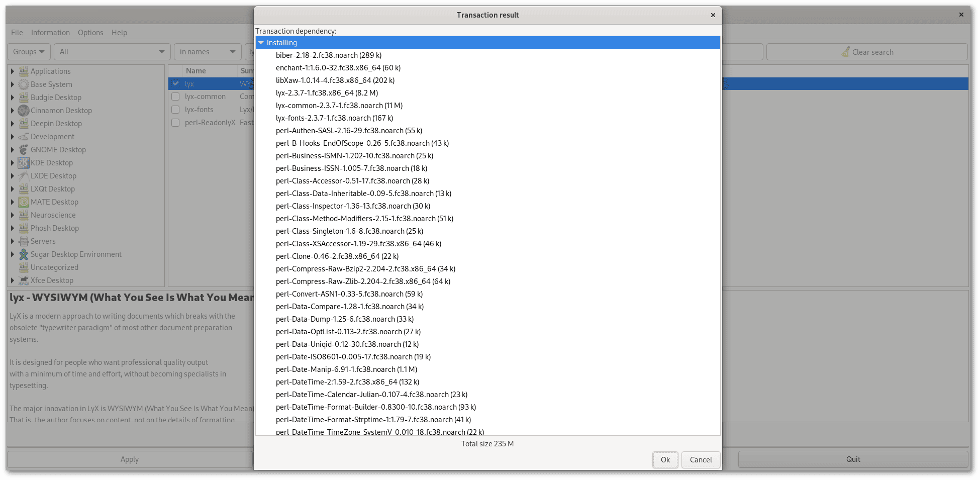Click the Applications group icon
The width and height of the screenshot is (980, 480).
point(24,71)
